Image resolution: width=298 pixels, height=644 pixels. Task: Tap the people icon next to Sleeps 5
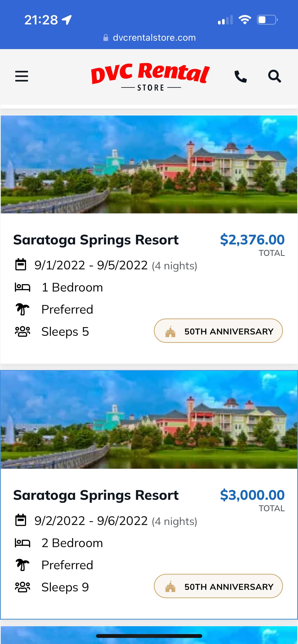tap(22, 331)
